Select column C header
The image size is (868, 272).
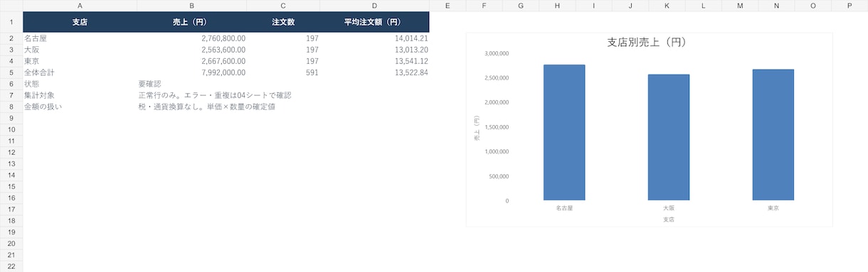(283, 6)
